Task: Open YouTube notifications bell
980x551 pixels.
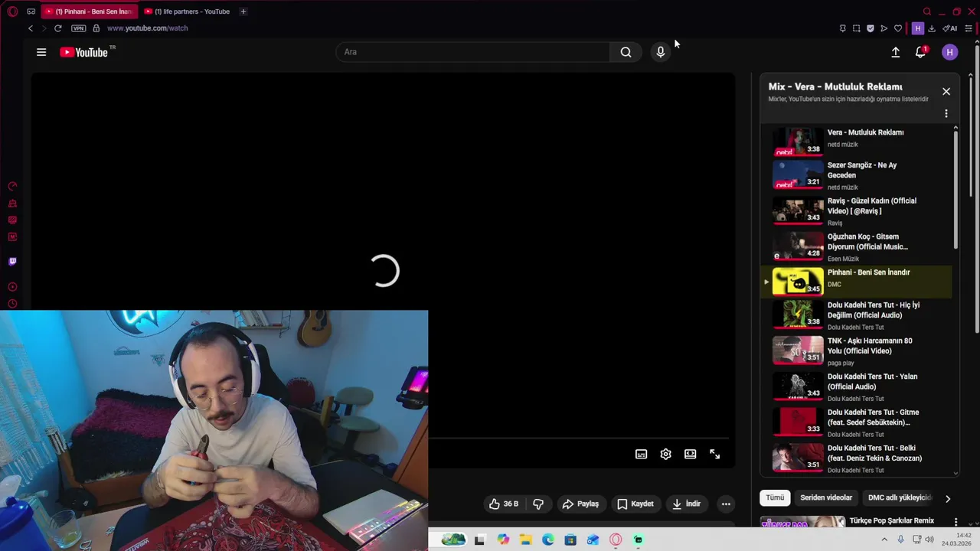Action: (x=921, y=52)
